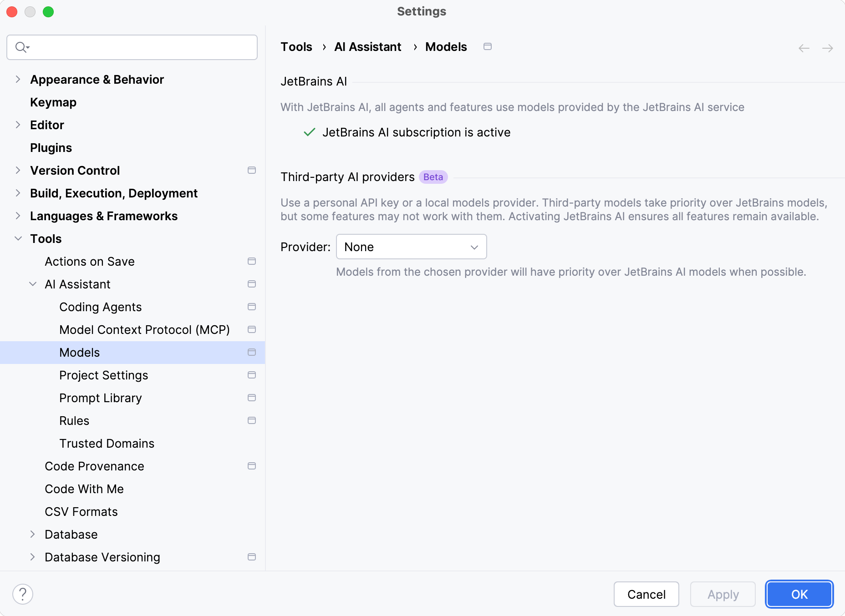Click project-level icon beside Models breadcrumb
845x616 pixels.
click(x=488, y=46)
